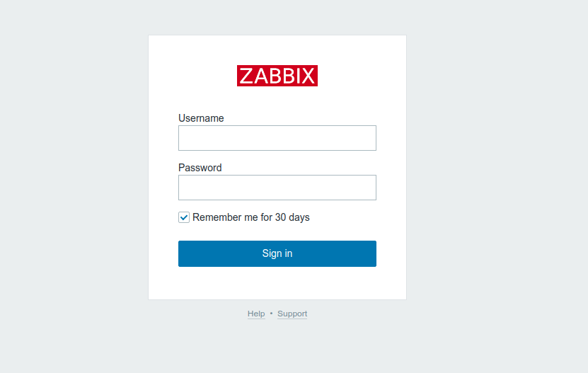The height and width of the screenshot is (373, 588).
Task: Click the Remember me for 30 days label
Action: coord(251,217)
